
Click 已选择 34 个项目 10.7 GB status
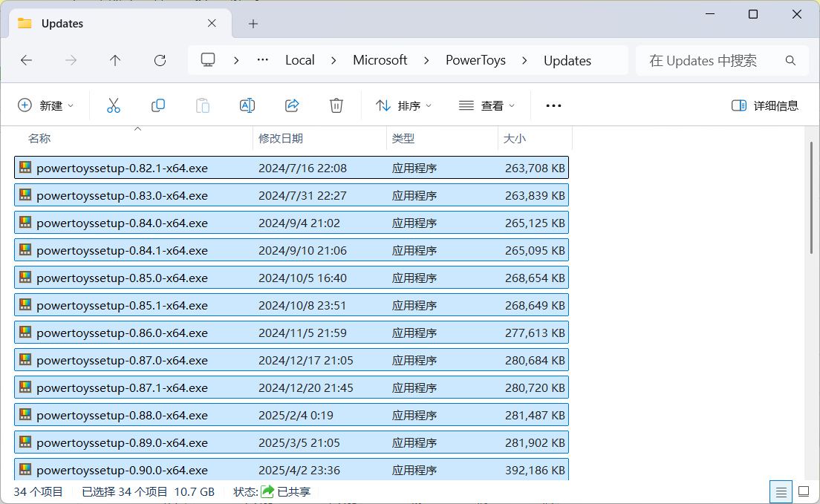(x=148, y=491)
